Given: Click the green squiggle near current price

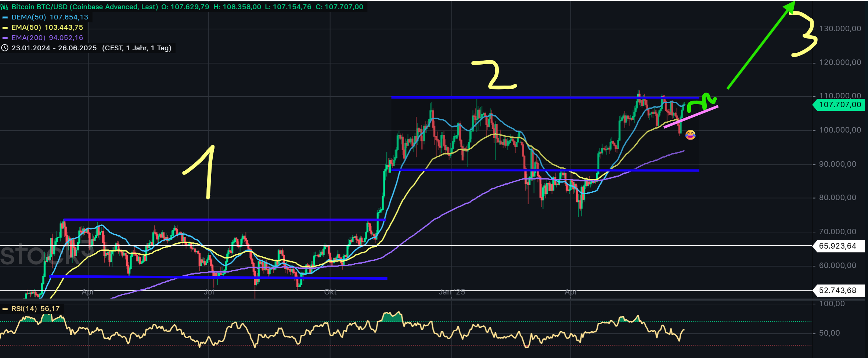Looking at the screenshot, I should pyautogui.click(x=702, y=102).
